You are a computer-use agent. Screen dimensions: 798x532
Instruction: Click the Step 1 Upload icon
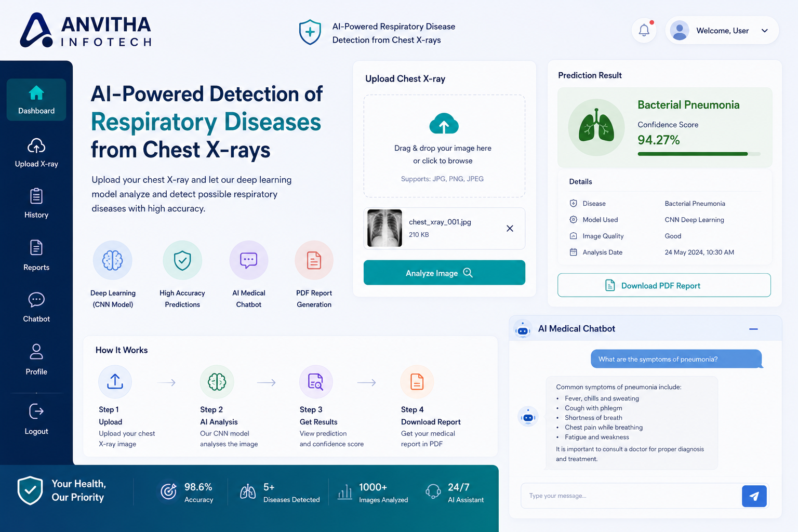click(115, 382)
